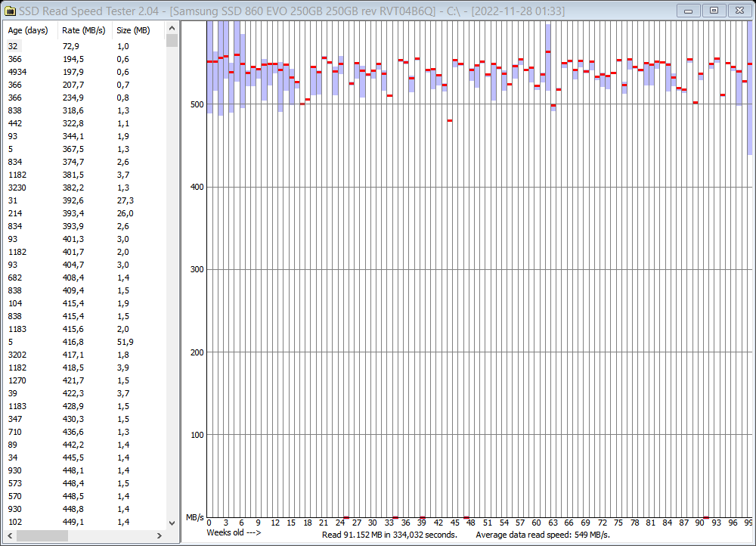This screenshot has height=546, width=756.
Task: Select the row with rate 401,3
Action: pyautogui.click(x=85, y=239)
